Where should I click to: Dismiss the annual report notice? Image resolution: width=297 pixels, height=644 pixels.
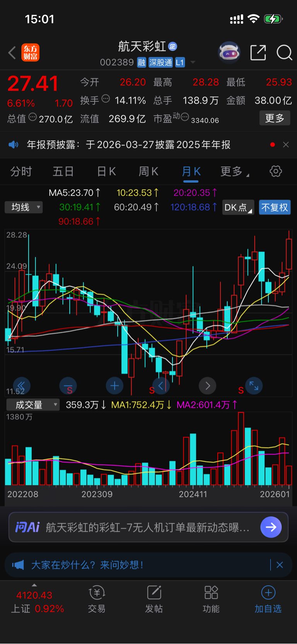pos(286,144)
